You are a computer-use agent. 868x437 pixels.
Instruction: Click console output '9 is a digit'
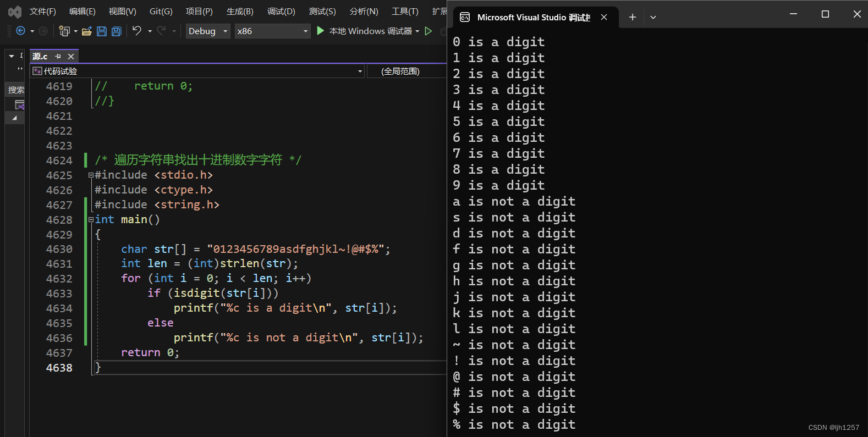point(498,186)
